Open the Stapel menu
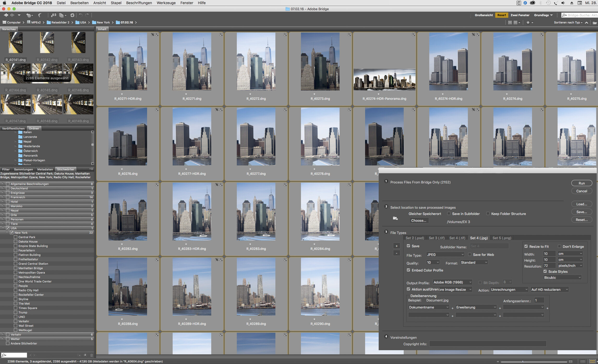Image resolution: width=598 pixels, height=364 pixels. coord(116,3)
